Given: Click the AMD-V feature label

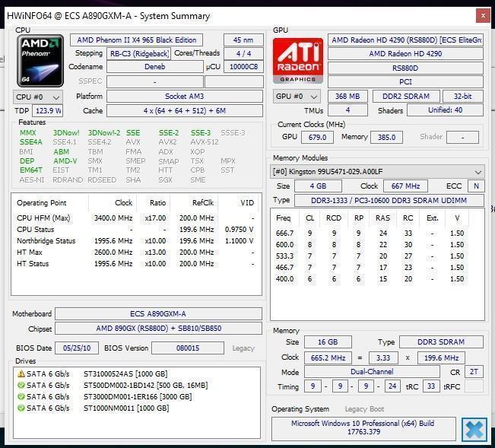Looking at the screenshot, I should [x=65, y=161].
